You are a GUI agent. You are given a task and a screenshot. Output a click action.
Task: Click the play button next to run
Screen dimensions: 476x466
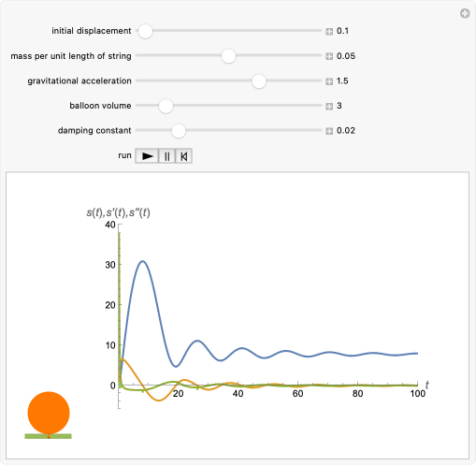click(147, 156)
